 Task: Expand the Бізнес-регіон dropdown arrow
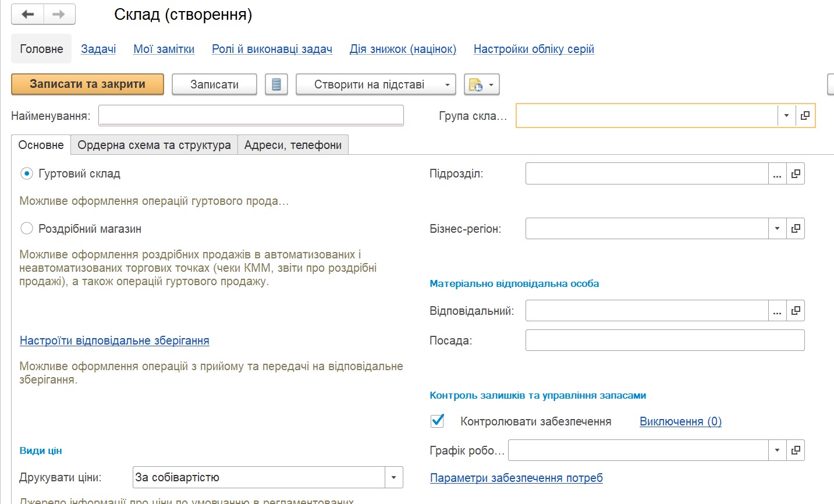point(777,229)
